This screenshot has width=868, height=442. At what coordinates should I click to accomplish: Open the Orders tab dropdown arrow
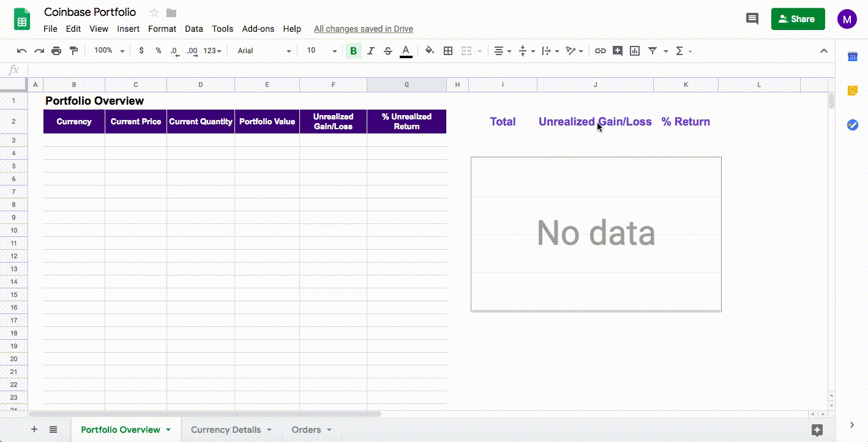[x=329, y=430]
